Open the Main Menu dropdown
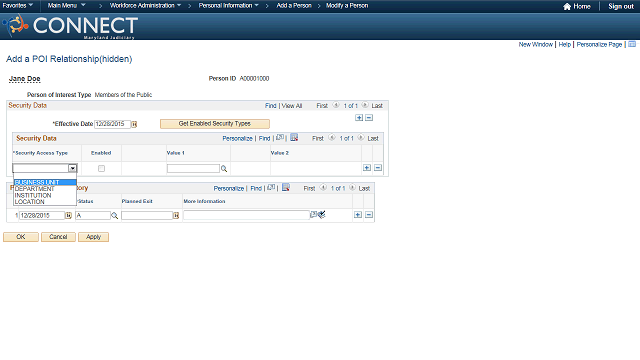Viewport: 640px width, 360px height. tap(67, 6)
